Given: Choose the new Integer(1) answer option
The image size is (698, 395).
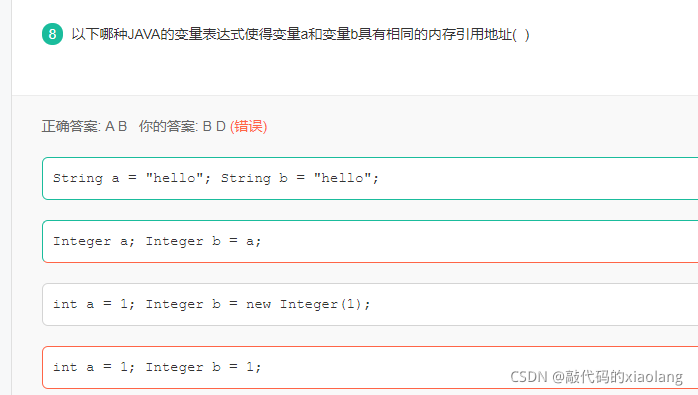Looking at the screenshot, I should coord(370,305).
